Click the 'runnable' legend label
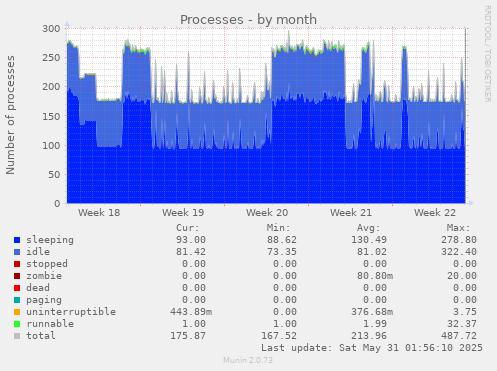The height and width of the screenshot is (371, 497). 50,324
